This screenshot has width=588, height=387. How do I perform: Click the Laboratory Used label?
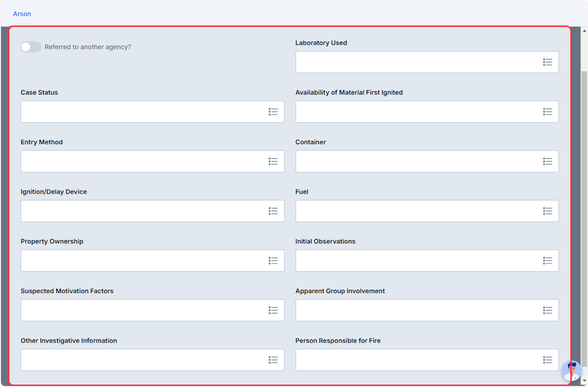pyautogui.click(x=321, y=43)
